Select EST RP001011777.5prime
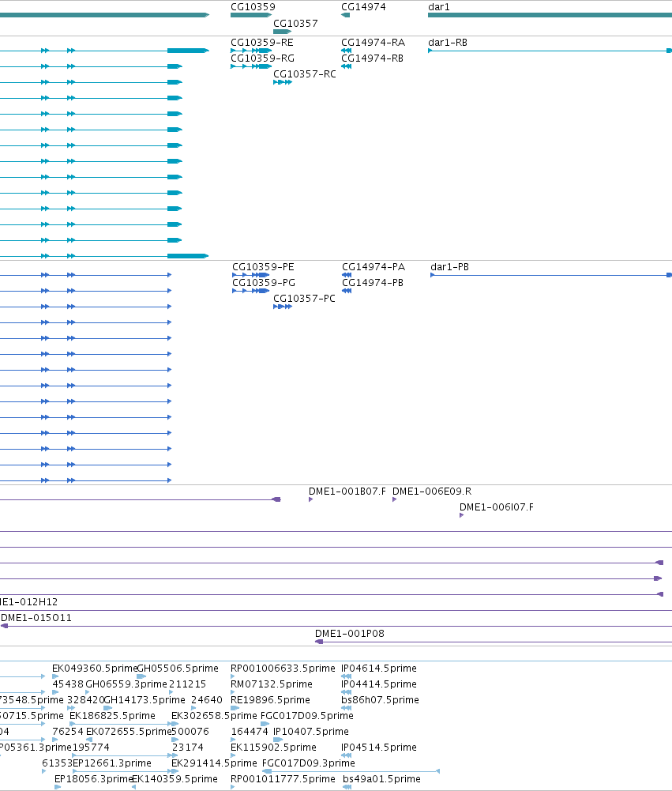 point(283,779)
